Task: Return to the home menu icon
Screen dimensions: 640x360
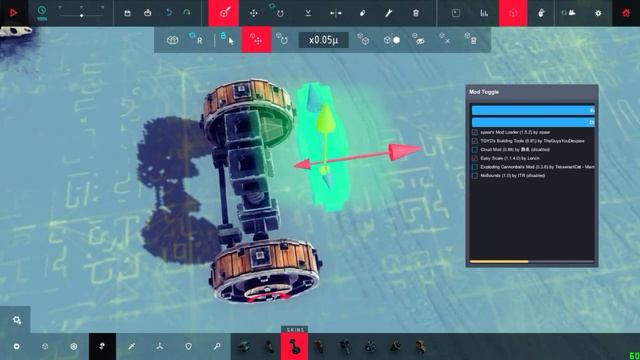Action: 626,13
